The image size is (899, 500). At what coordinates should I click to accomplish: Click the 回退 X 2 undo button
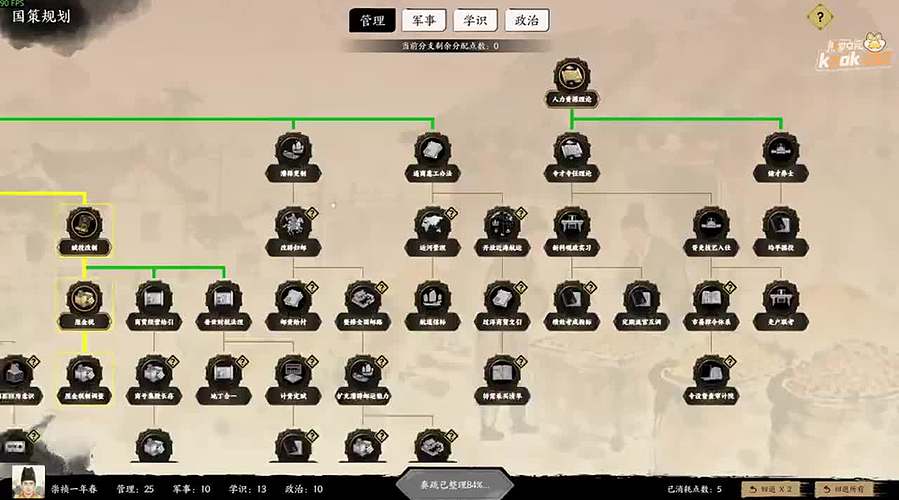(771, 489)
